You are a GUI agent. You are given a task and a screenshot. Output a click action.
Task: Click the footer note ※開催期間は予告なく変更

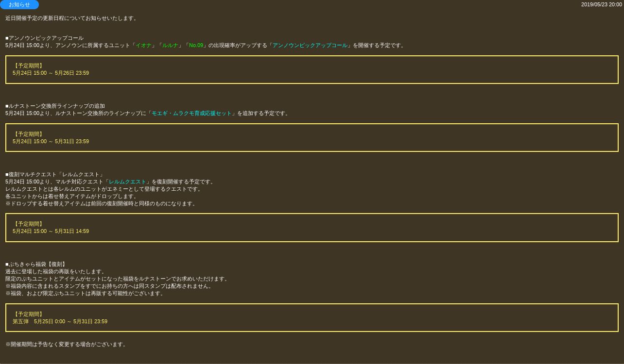67,345
